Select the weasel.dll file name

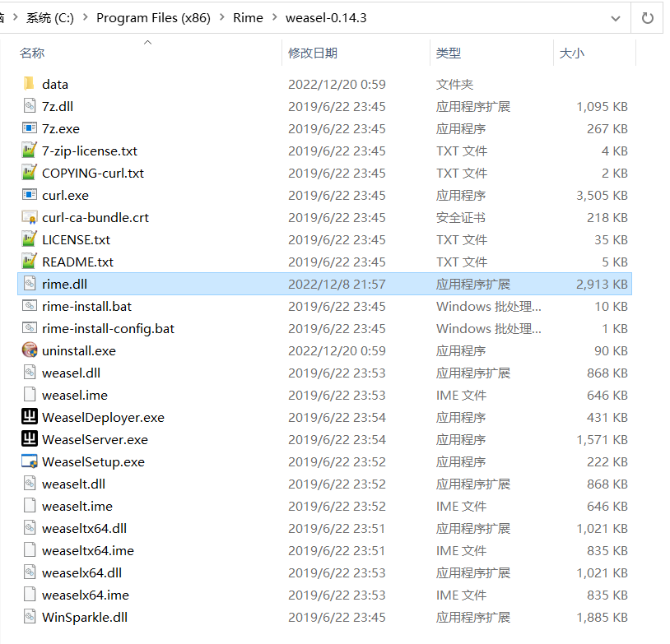tap(71, 373)
